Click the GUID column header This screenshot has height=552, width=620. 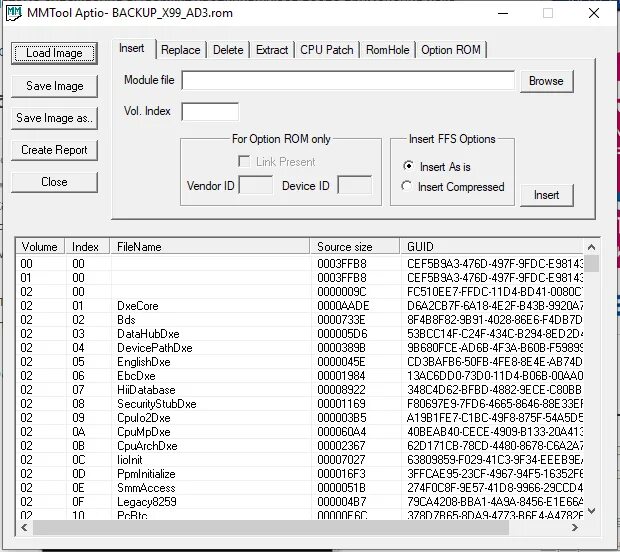tap(491, 247)
